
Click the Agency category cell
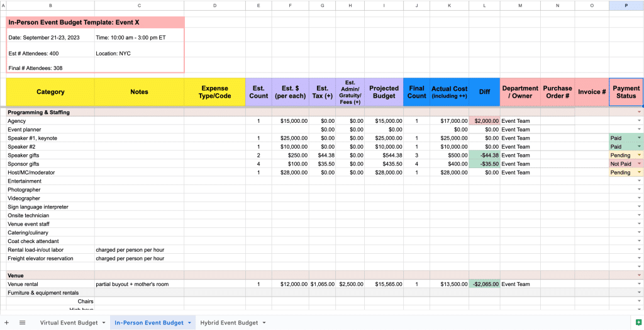tap(50, 121)
